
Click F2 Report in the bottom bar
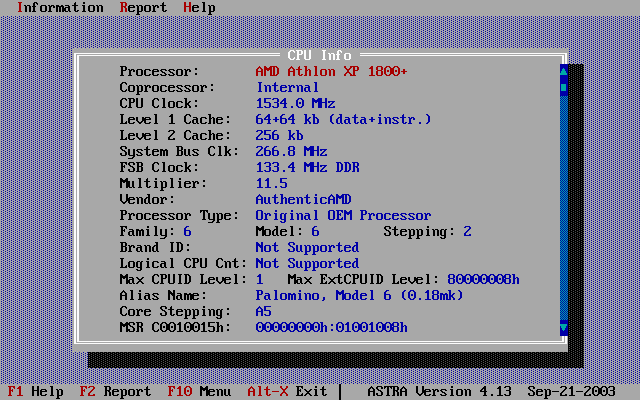[x=115, y=391]
